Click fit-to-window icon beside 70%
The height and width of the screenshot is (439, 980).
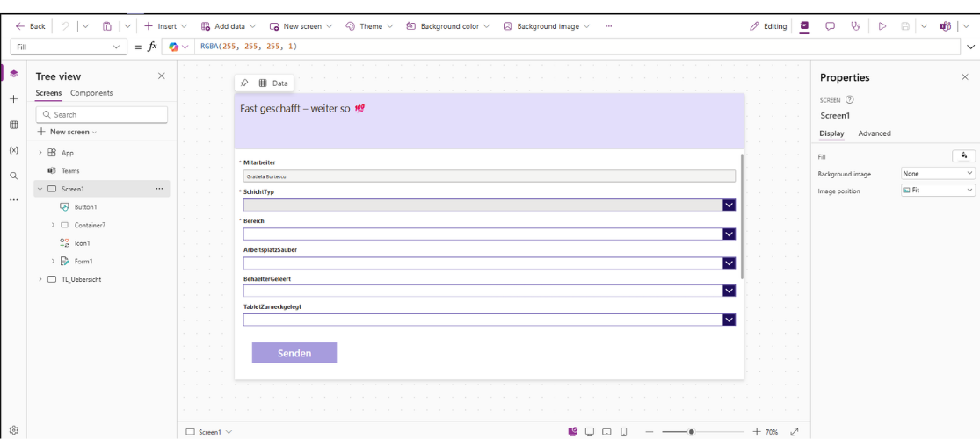pos(795,432)
